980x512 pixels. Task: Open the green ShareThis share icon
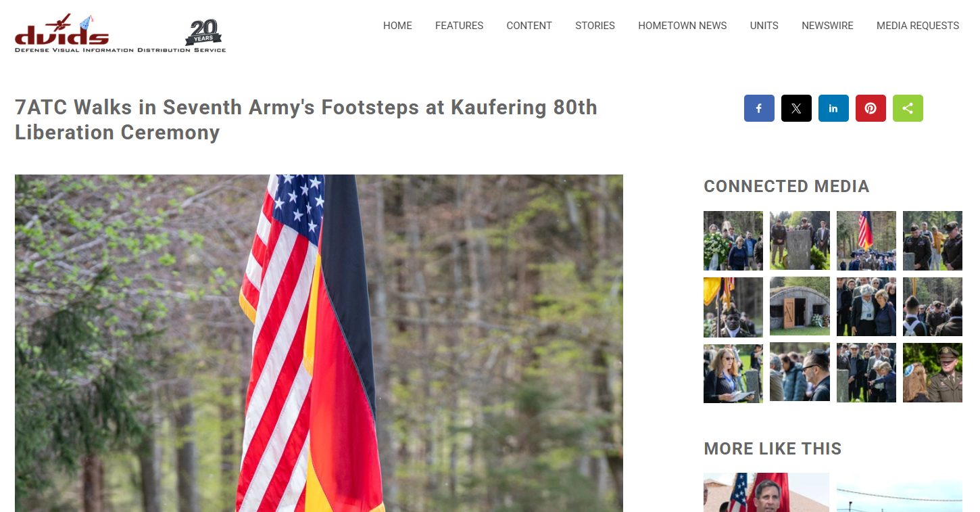pyautogui.click(x=908, y=108)
